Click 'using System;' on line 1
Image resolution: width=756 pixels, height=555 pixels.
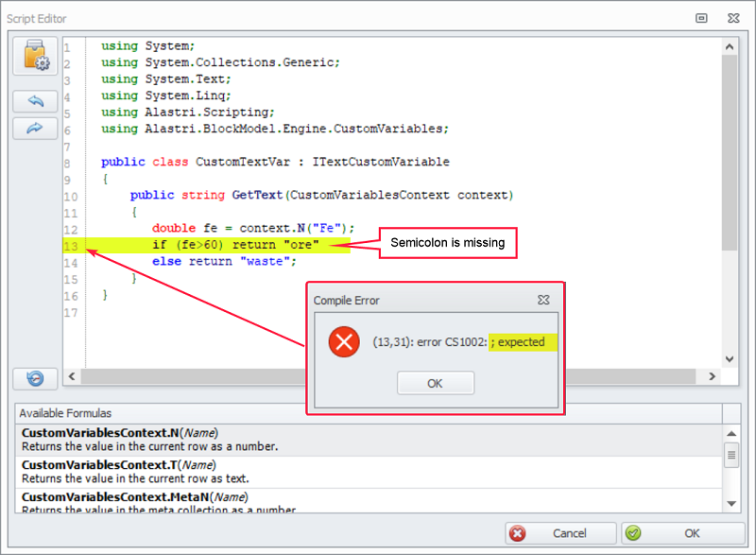pos(147,46)
